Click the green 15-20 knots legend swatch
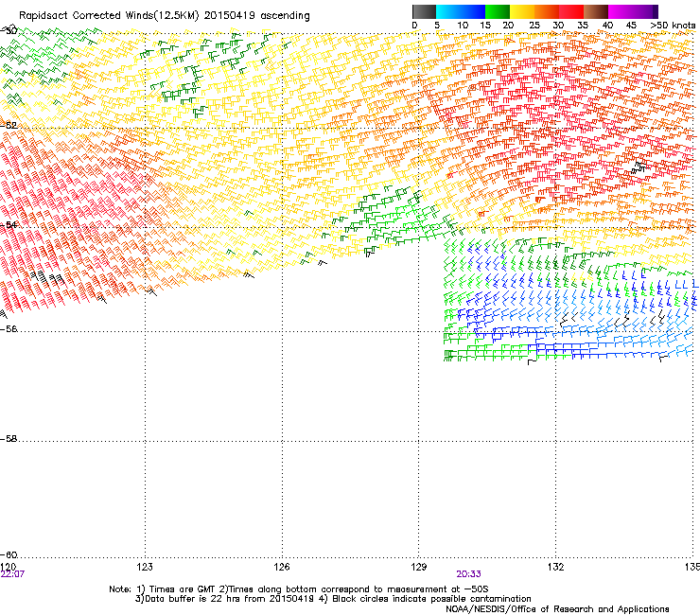 [498, 11]
